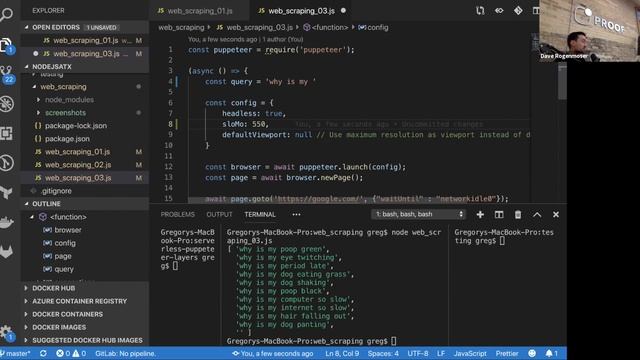Click the sync changes icon in status bar
640x360 pixels.
pyautogui.click(x=43, y=353)
